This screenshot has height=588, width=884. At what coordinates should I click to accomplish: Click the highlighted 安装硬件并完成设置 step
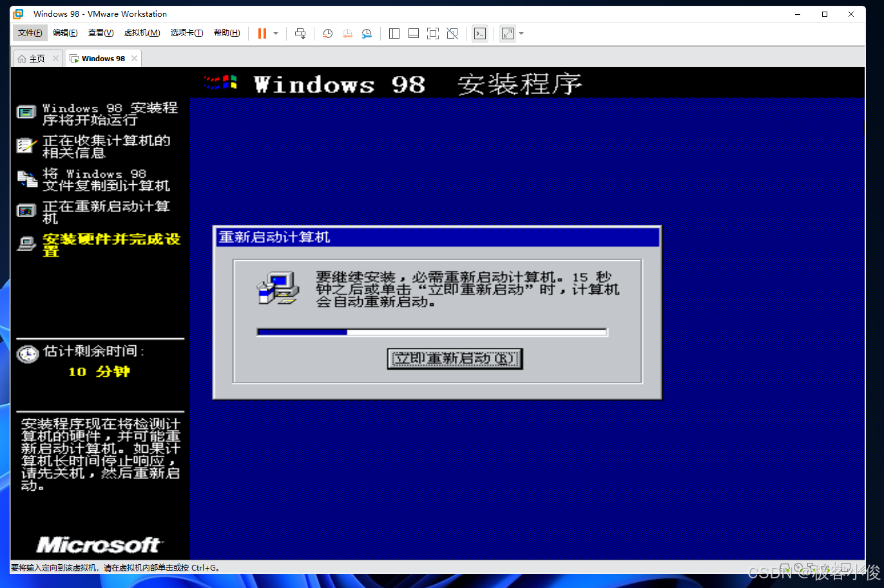111,245
